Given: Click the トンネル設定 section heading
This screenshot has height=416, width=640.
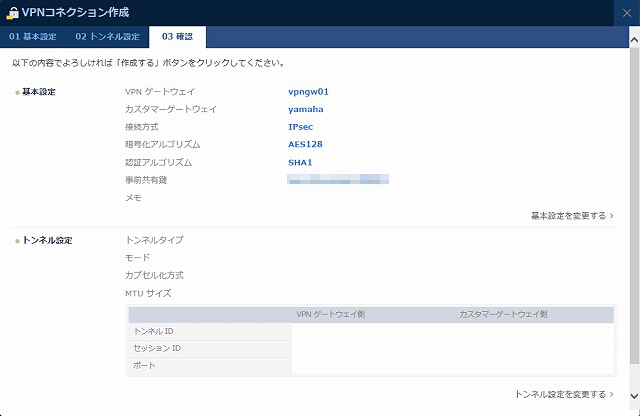Looking at the screenshot, I should [x=47, y=240].
